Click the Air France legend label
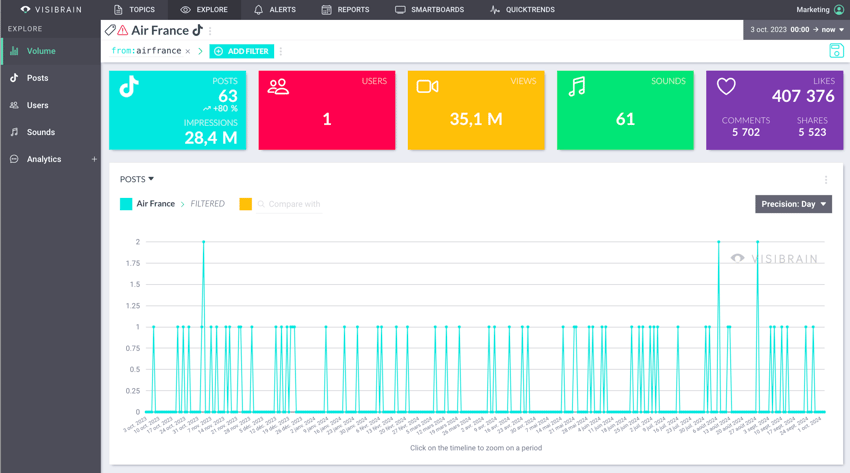This screenshot has height=473, width=850. pyautogui.click(x=156, y=204)
